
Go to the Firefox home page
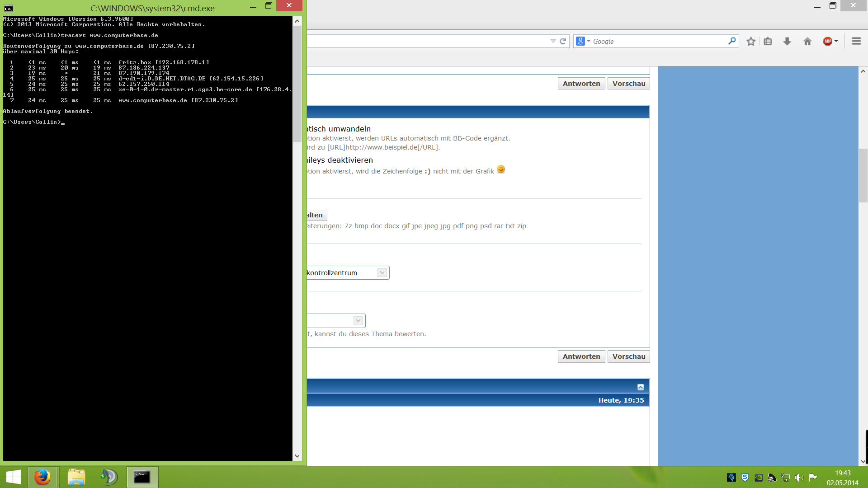tap(807, 42)
